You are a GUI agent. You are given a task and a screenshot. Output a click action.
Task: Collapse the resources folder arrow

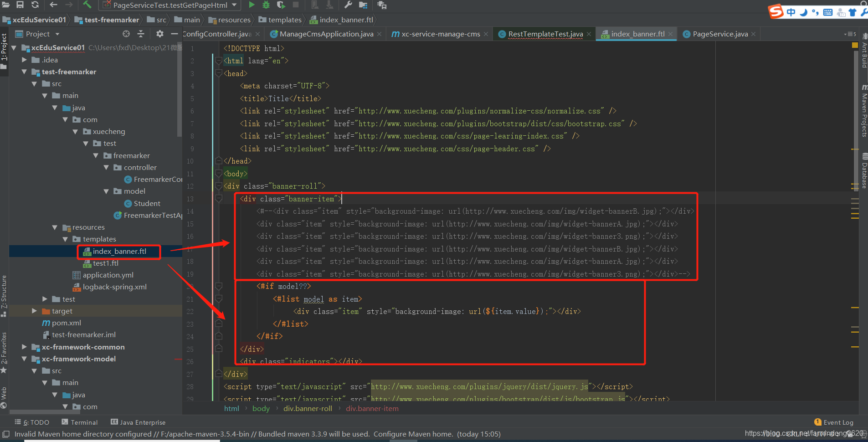(x=55, y=227)
